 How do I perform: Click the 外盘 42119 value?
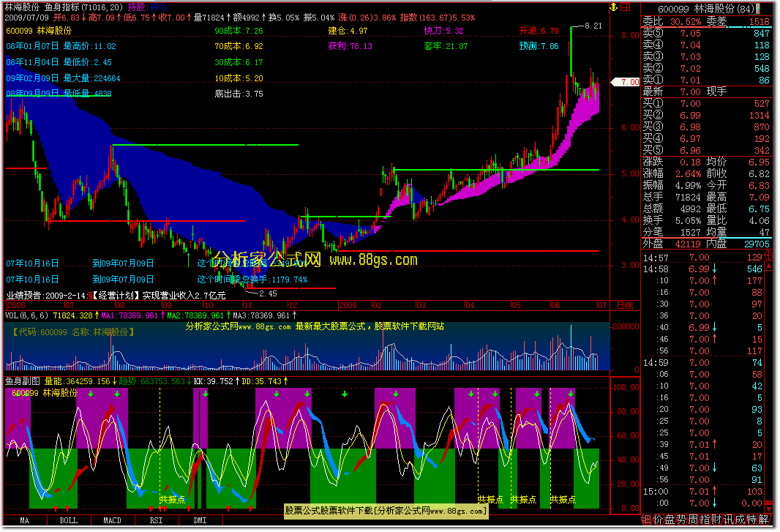coord(688,244)
